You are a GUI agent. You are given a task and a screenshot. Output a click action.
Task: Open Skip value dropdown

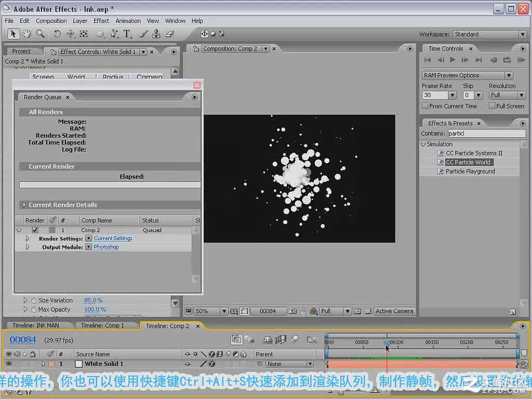tap(478, 96)
